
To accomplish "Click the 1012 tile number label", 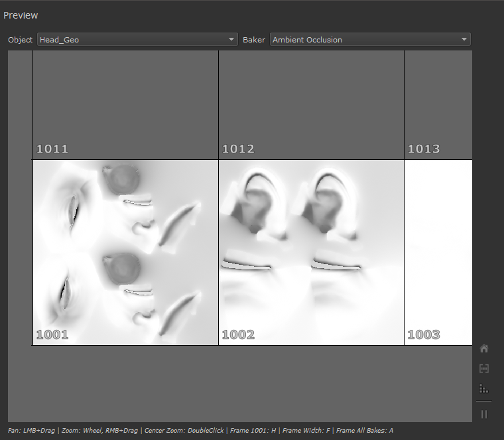I will point(238,149).
